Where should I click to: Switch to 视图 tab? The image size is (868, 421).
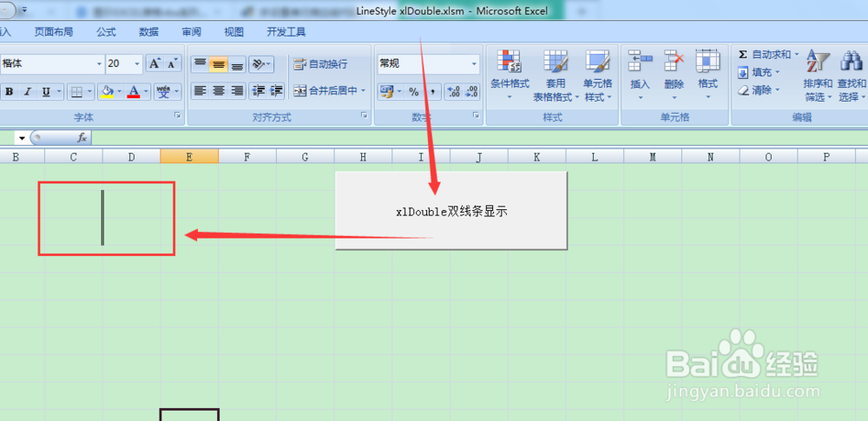[x=233, y=32]
